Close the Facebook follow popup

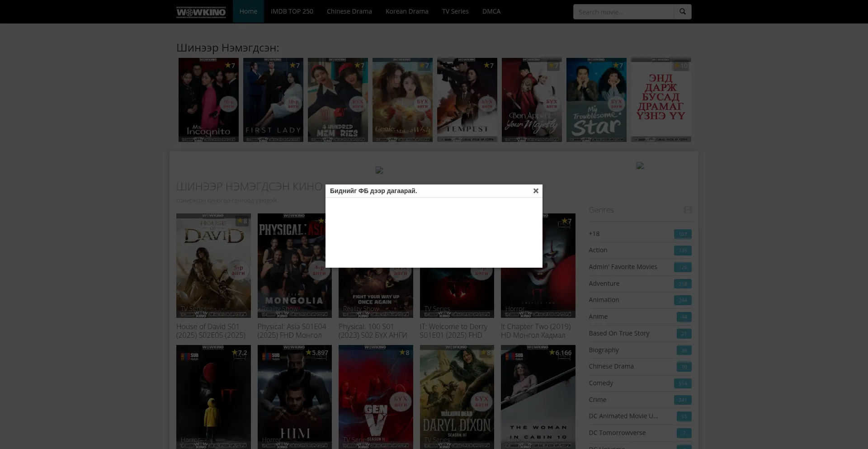tap(536, 191)
